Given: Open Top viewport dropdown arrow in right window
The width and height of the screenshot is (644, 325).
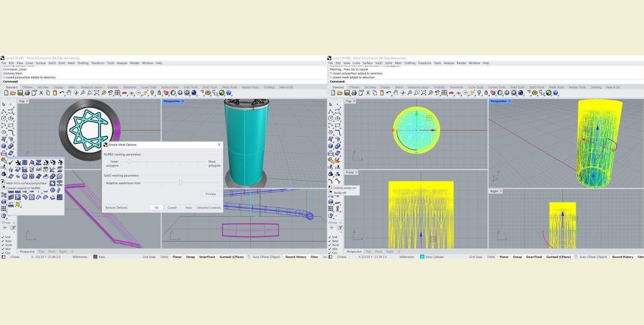Looking at the screenshot, I should [355, 101].
